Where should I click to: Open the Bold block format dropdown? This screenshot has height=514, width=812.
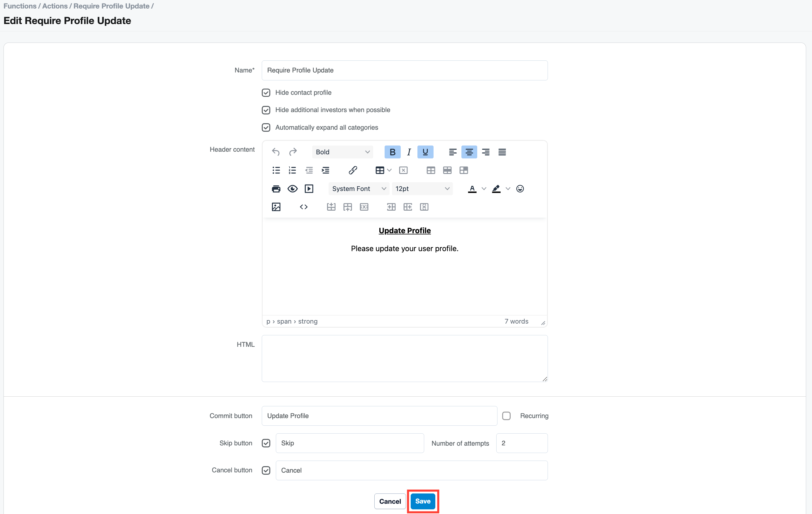click(x=342, y=152)
